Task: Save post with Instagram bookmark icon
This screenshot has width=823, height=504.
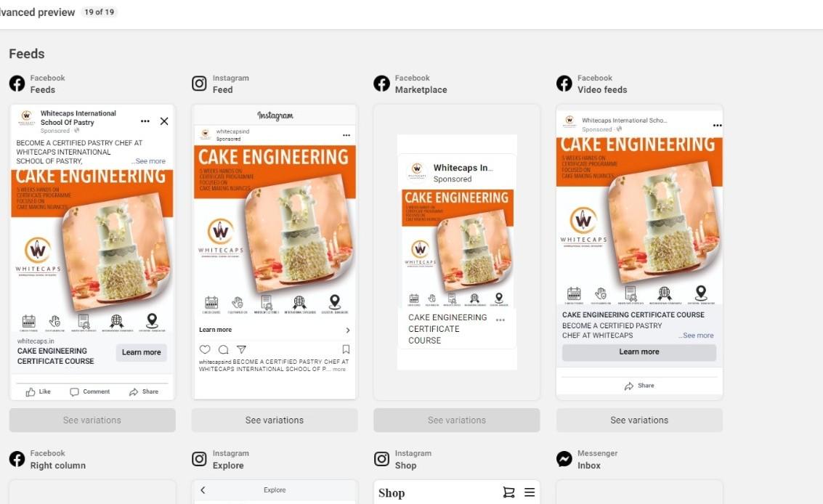Action: click(346, 349)
